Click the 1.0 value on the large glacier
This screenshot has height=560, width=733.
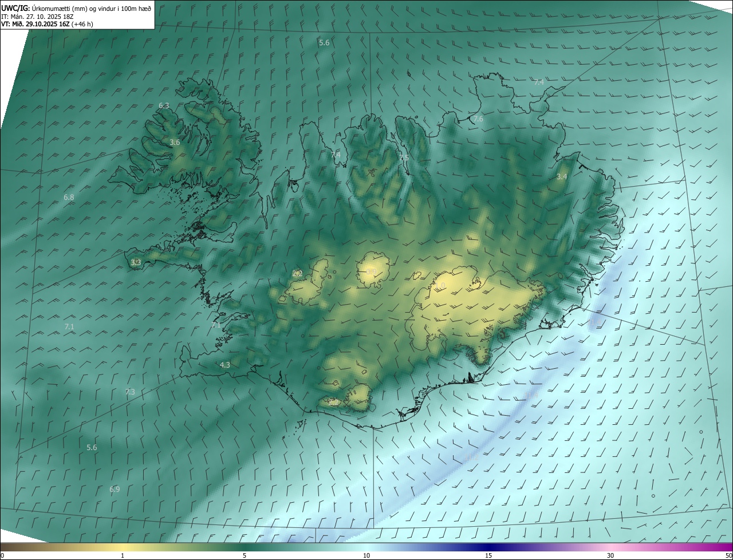(440, 285)
